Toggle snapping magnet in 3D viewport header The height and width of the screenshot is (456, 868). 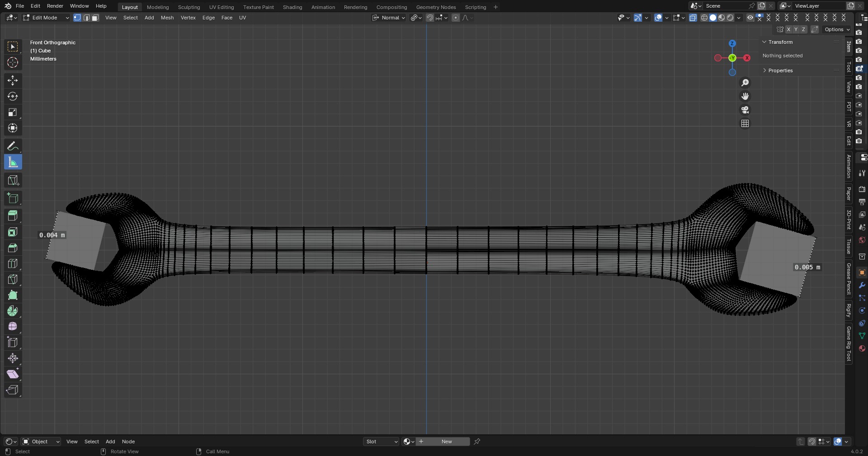tap(430, 18)
